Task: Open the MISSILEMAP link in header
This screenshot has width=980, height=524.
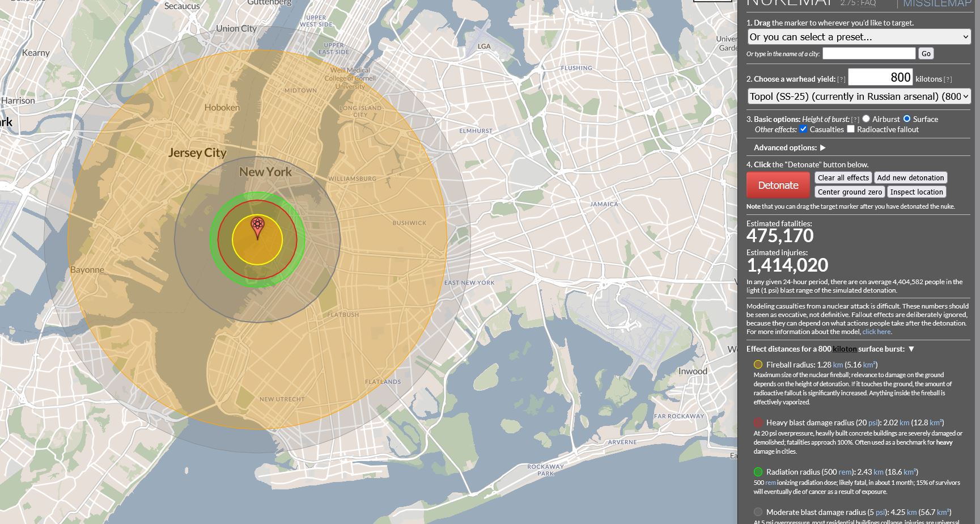Action: tap(937, 3)
